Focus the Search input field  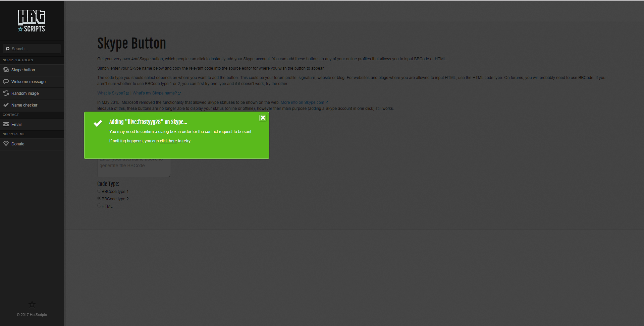coord(32,49)
